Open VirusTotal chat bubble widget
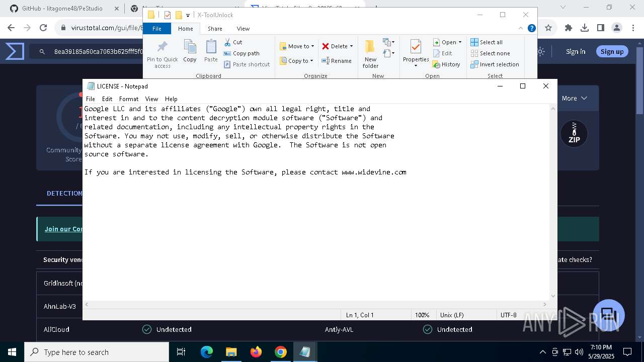The height and width of the screenshot is (362, 644). 609,315
